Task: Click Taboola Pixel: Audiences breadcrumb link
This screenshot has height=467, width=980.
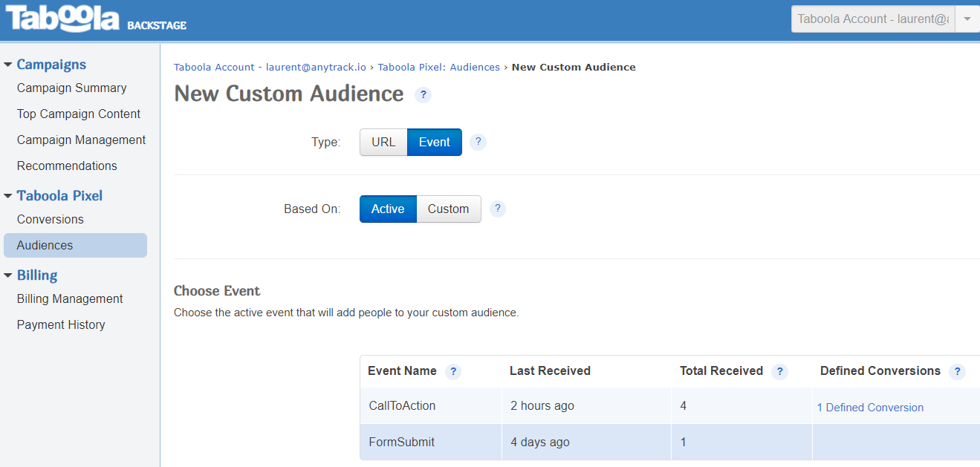Action: (439, 67)
